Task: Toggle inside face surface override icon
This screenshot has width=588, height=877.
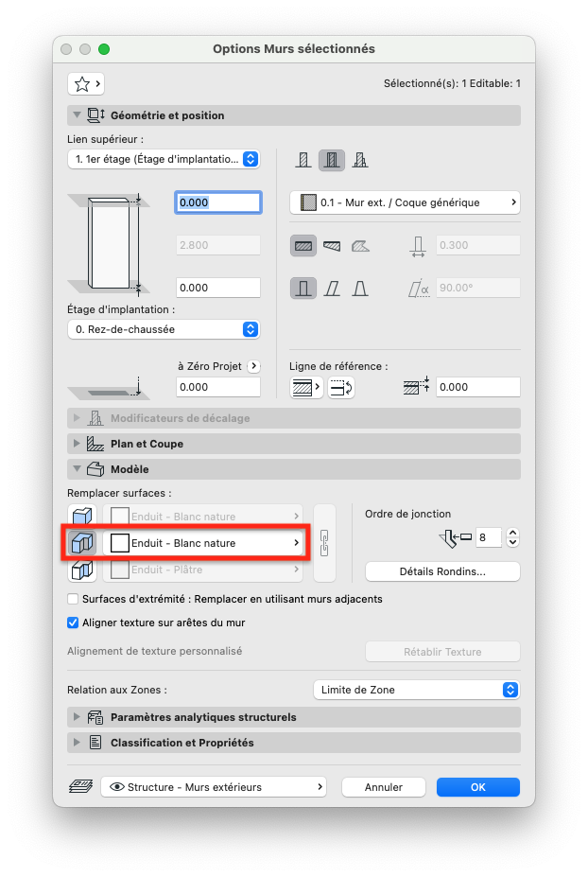Action: click(82, 570)
